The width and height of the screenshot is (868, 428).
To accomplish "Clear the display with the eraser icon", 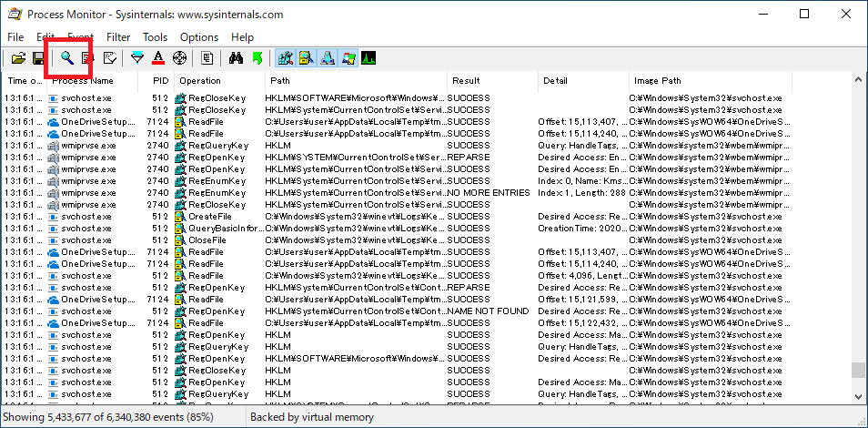I will [109, 57].
